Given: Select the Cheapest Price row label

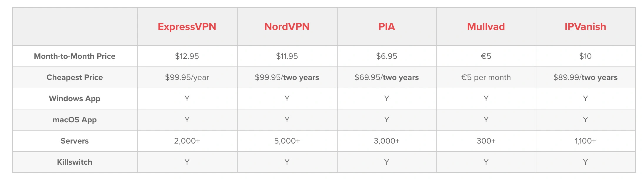Looking at the screenshot, I should [75, 77].
